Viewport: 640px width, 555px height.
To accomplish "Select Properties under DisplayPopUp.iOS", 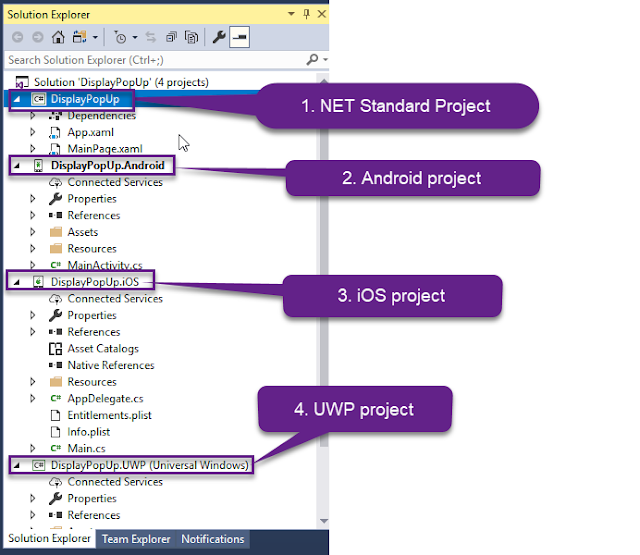I will click(92, 315).
